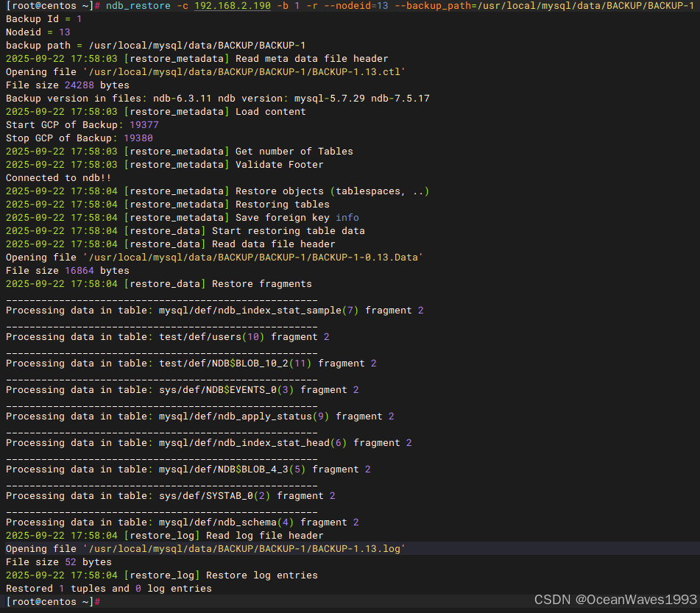Click the 'Restore log entries' line

(162, 575)
